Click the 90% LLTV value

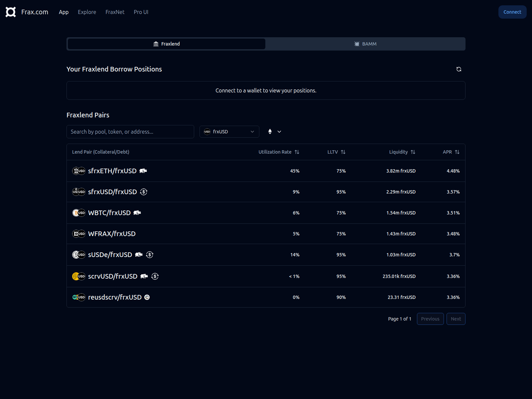pyautogui.click(x=341, y=297)
